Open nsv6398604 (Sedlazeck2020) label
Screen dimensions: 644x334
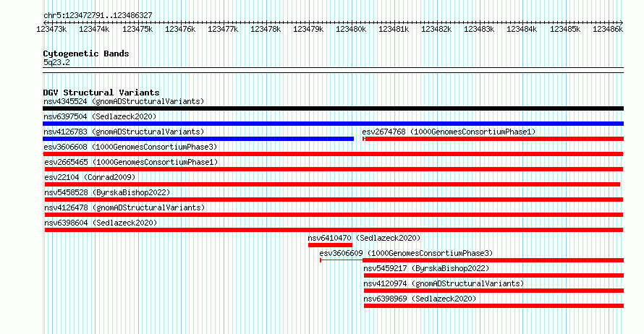101,223
